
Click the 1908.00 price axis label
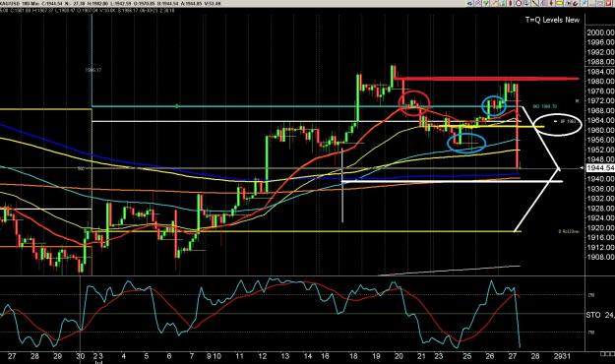600,257
